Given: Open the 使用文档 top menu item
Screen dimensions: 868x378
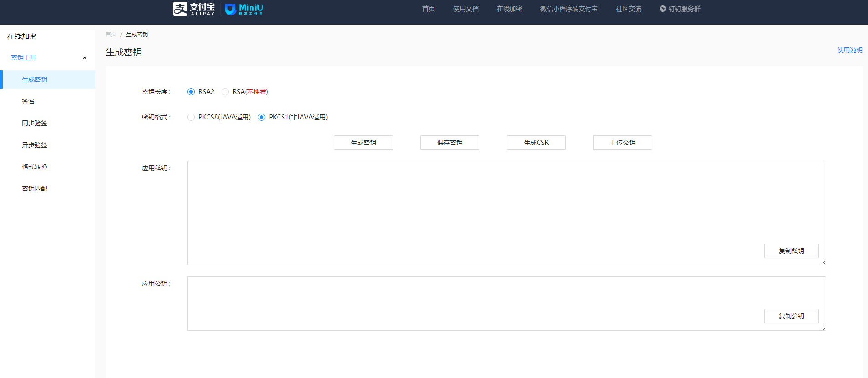Looking at the screenshot, I should coord(465,9).
